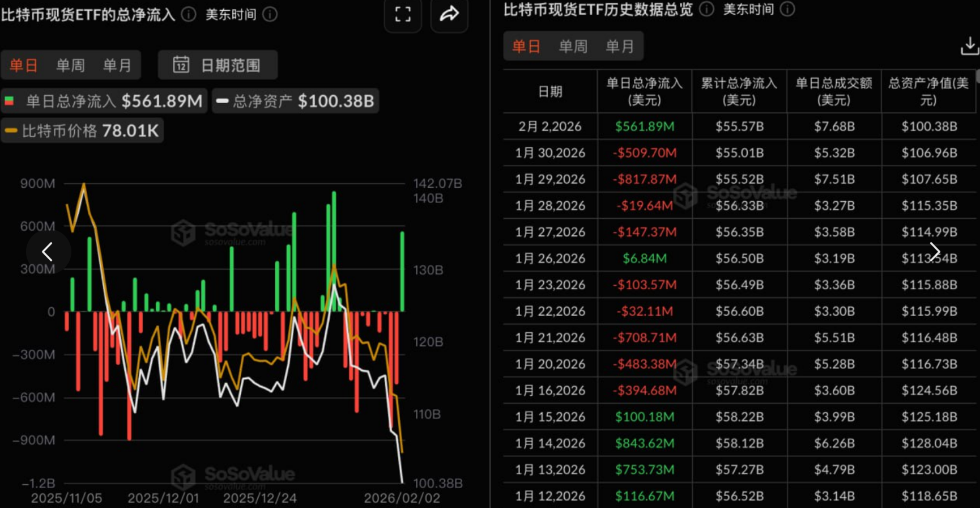Switch table to 单月 tab
The height and width of the screenshot is (508, 980).
(x=619, y=46)
